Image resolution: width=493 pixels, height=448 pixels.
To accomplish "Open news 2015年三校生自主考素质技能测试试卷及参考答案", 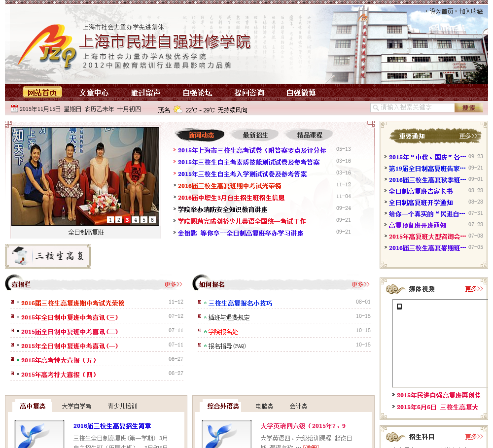I will (x=248, y=162).
